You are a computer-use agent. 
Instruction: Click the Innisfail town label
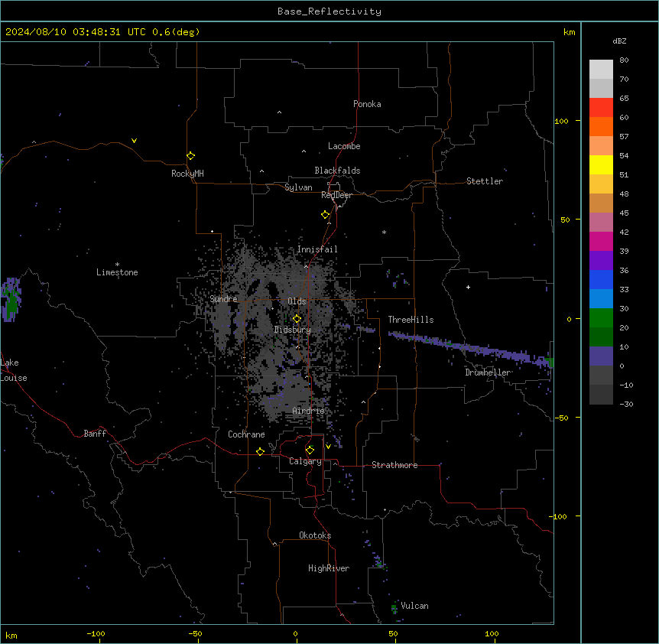click(x=317, y=249)
